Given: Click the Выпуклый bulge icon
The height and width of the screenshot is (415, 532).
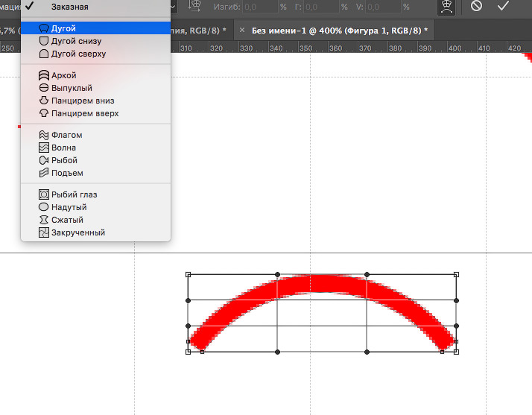Looking at the screenshot, I should point(44,88).
